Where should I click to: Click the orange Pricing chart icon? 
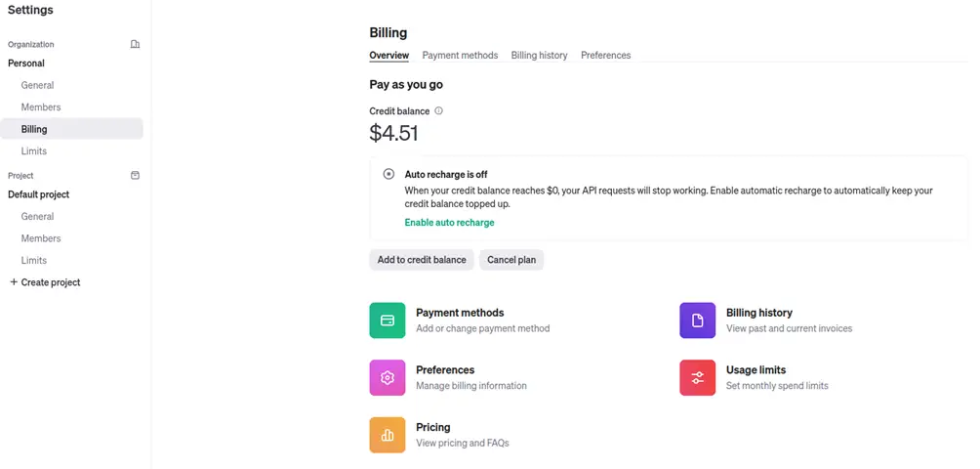click(x=387, y=435)
